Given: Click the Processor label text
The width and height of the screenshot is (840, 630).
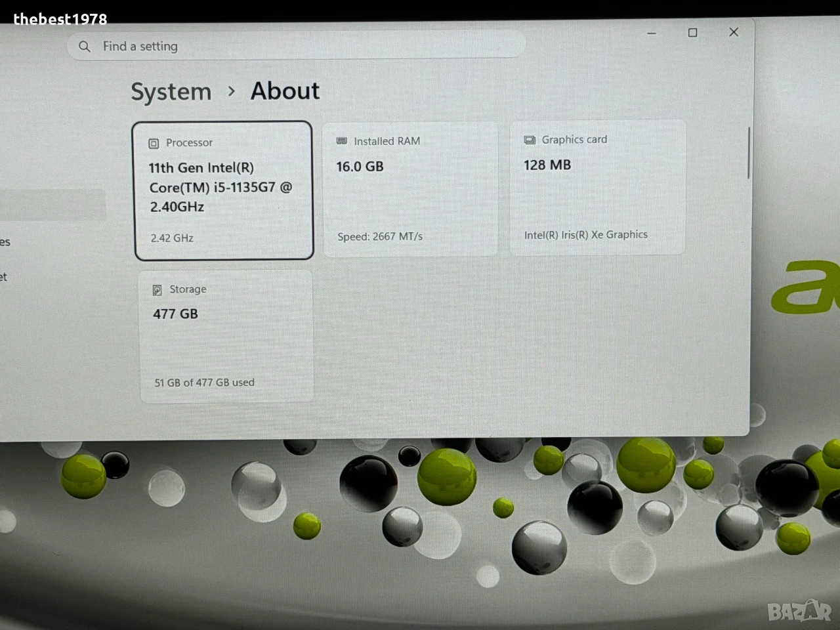Looking at the screenshot, I should [189, 143].
